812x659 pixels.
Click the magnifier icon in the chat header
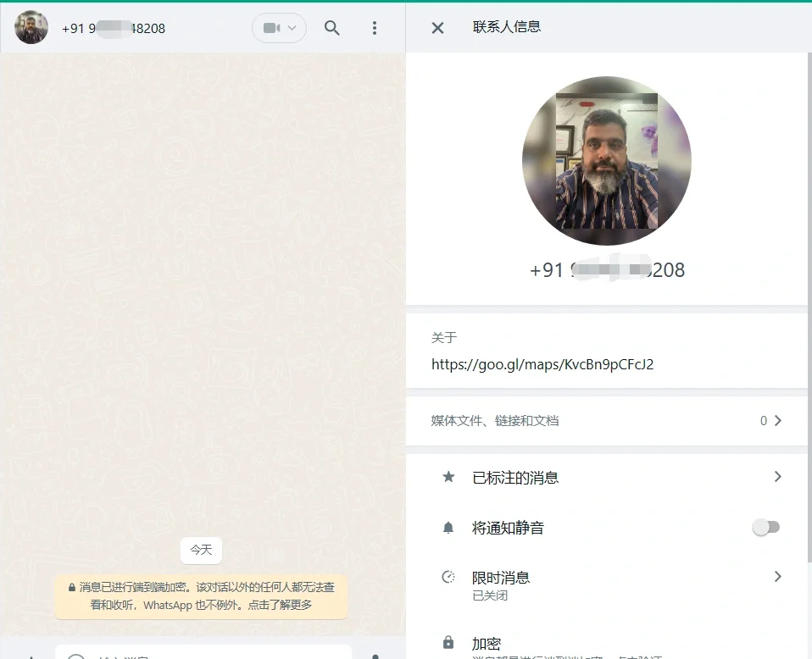click(x=331, y=27)
